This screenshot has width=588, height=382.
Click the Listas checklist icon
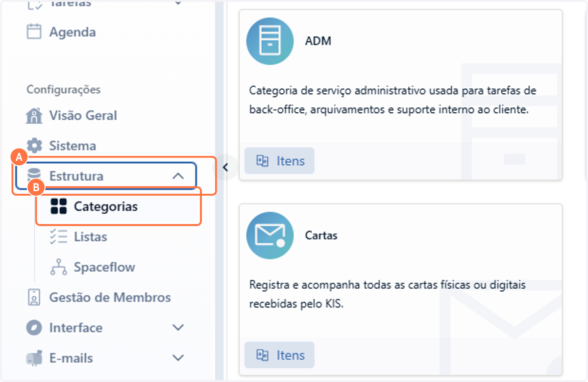[x=59, y=237]
